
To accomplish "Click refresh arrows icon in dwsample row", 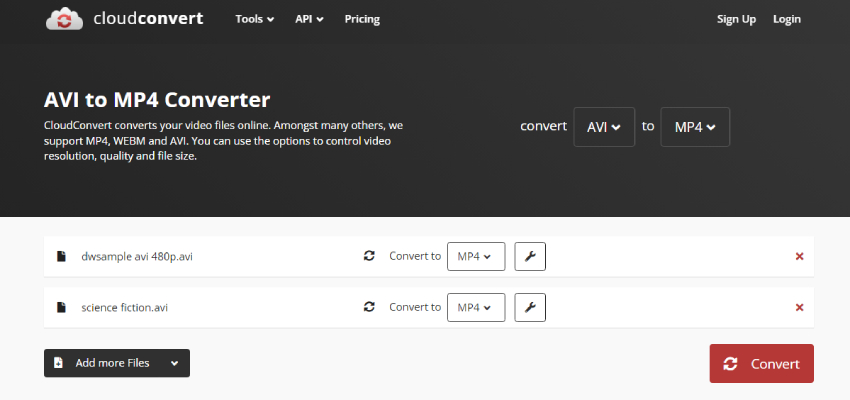I will click(369, 256).
